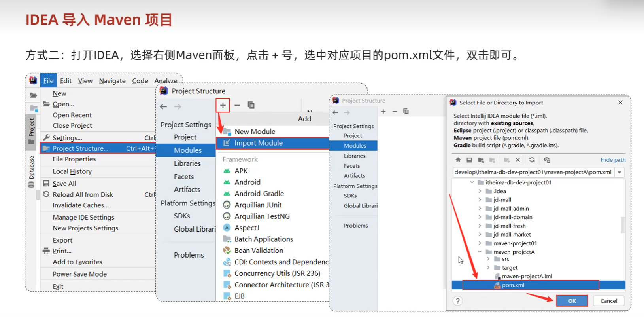
Task: Expand the jd-mall-domain folder
Action: pyautogui.click(x=480, y=217)
